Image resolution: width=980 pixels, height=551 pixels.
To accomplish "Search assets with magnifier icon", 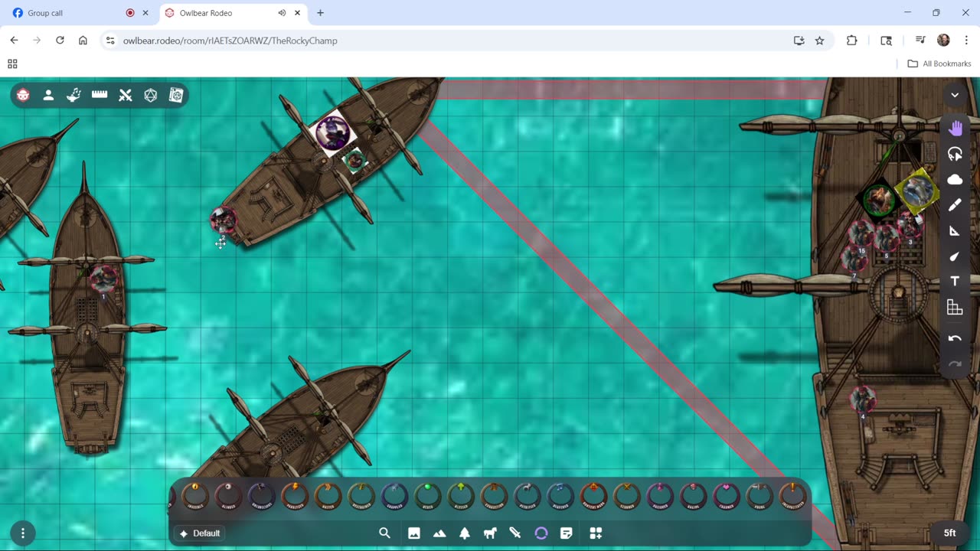I will point(385,533).
